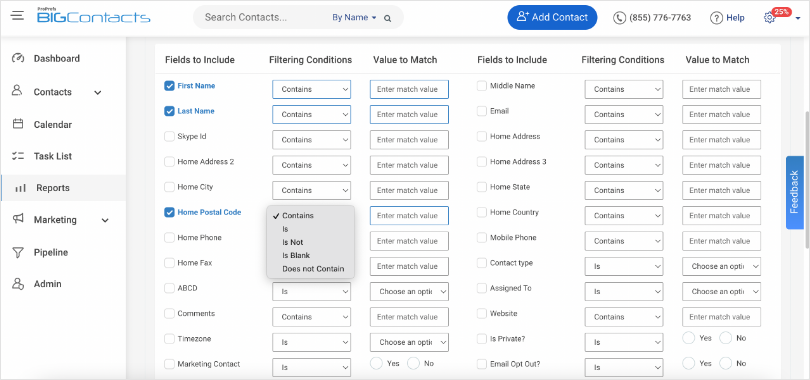Click the Marketing megaphone icon
Viewport: 810px width, 380px height.
click(18, 219)
